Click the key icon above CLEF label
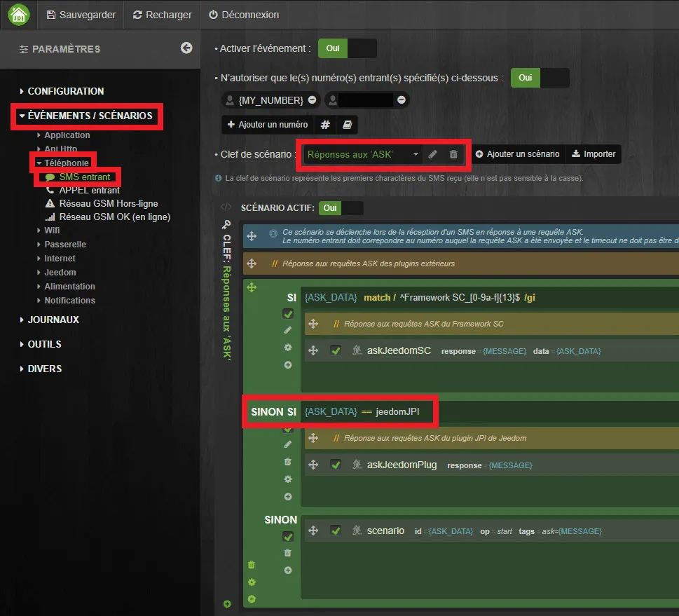The height and width of the screenshot is (616, 679). pyautogui.click(x=226, y=224)
